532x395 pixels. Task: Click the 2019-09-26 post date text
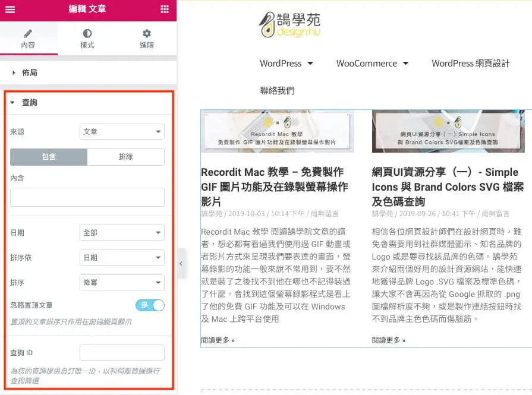(417, 214)
